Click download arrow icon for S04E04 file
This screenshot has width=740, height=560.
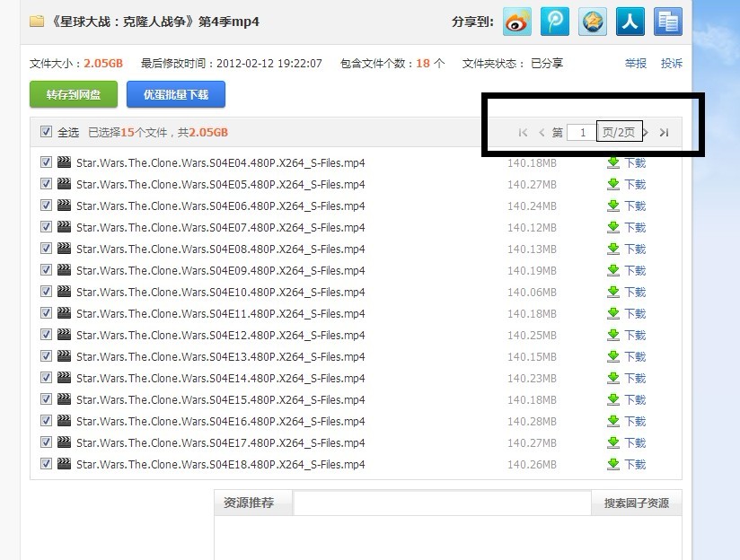[613, 162]
